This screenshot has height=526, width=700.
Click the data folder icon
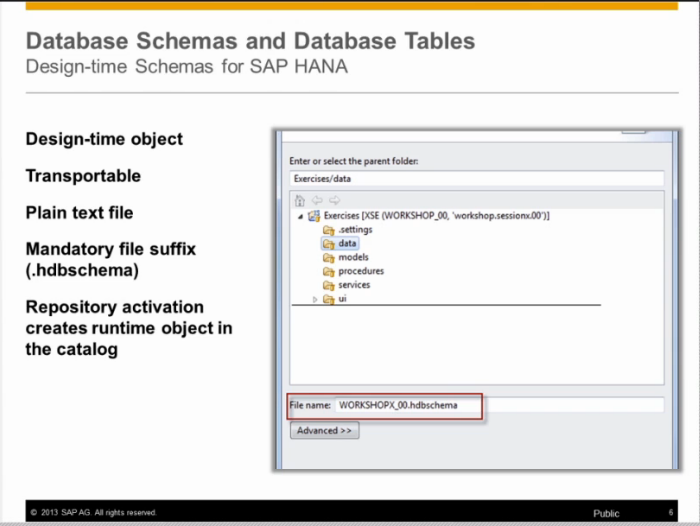[x=329, y=244]
